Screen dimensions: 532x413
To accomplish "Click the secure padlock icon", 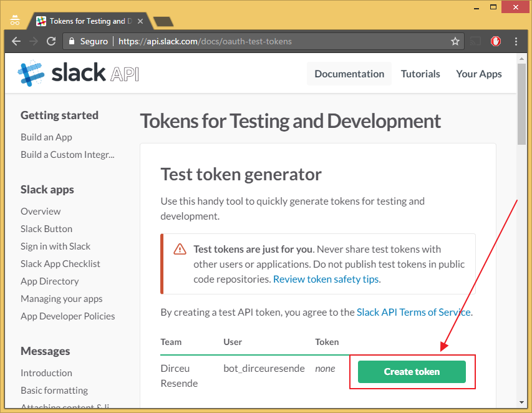I will click(x=72, y=41).
